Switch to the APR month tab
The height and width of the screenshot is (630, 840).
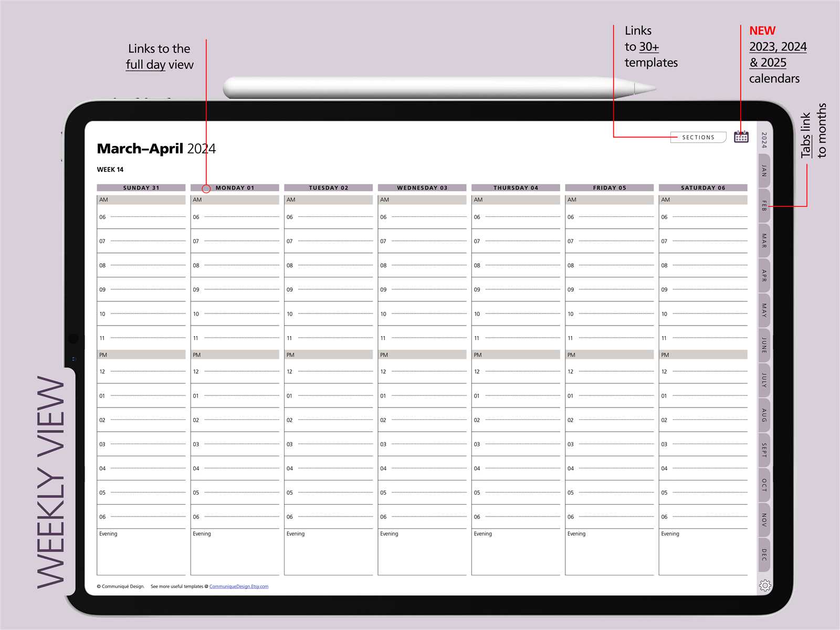(764, 276)
